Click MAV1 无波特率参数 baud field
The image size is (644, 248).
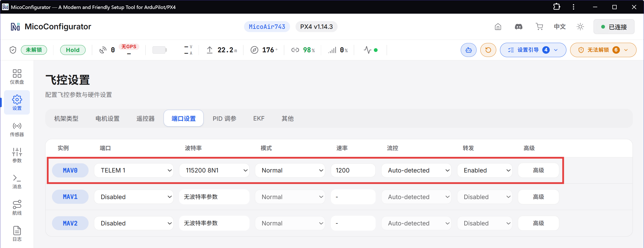214,197
